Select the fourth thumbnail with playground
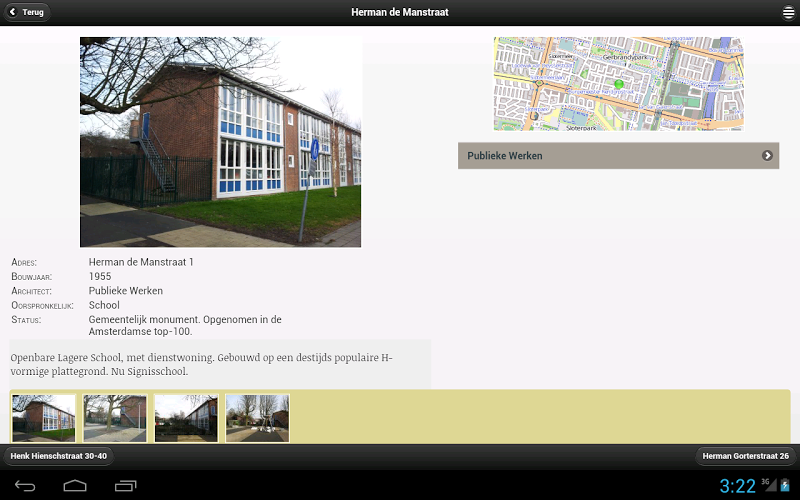The height and width of the screenshot is (500, 800). (258, 418)
